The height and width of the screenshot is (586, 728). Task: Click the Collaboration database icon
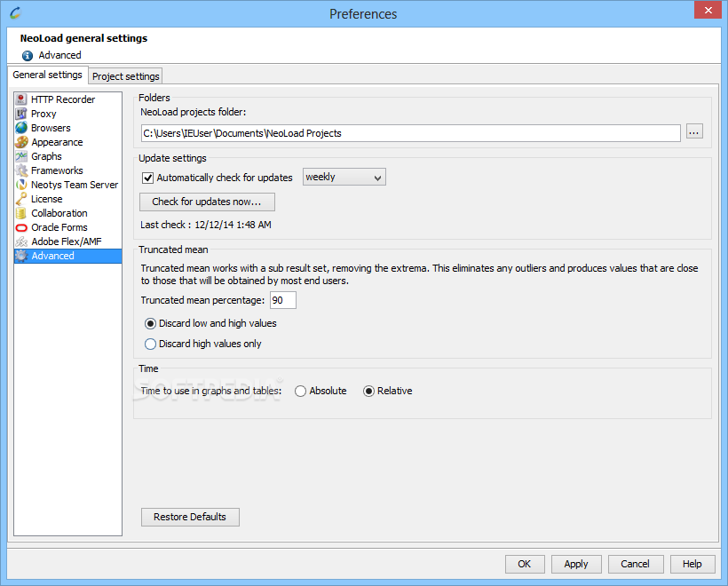21,213
